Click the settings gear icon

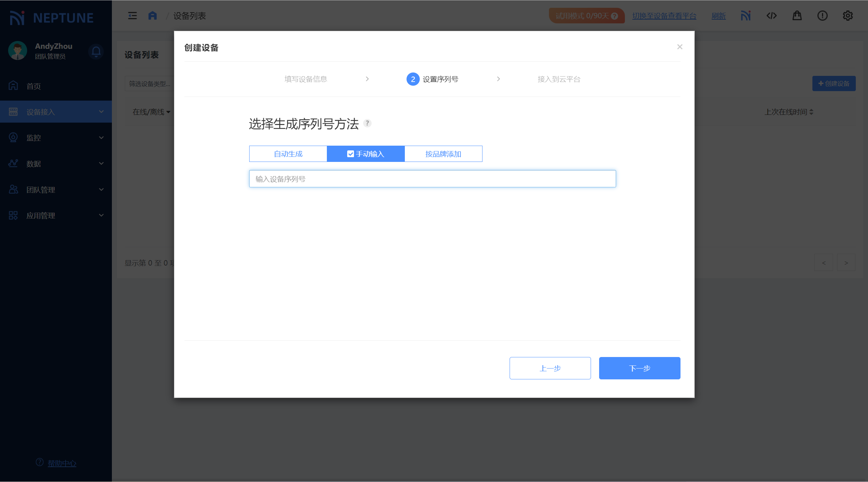tap(848, 16)
